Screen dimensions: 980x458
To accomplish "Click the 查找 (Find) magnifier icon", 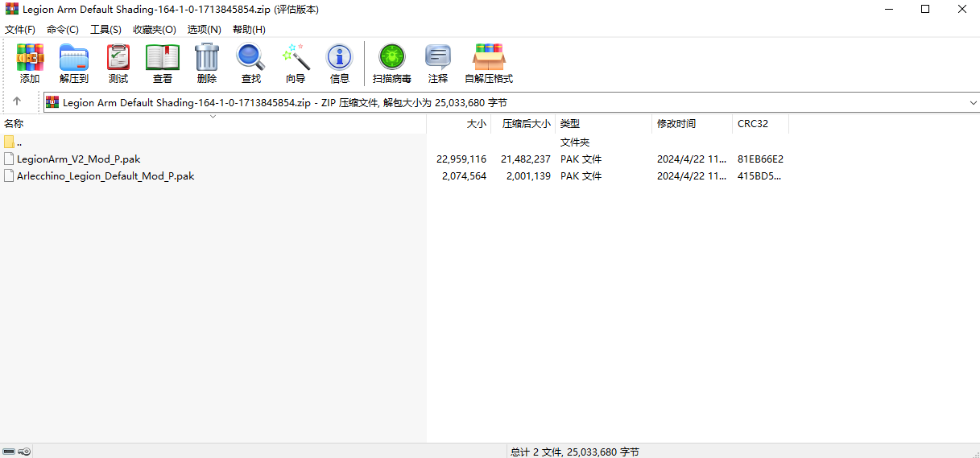I will pyautogui.click(x=250, y=57).
